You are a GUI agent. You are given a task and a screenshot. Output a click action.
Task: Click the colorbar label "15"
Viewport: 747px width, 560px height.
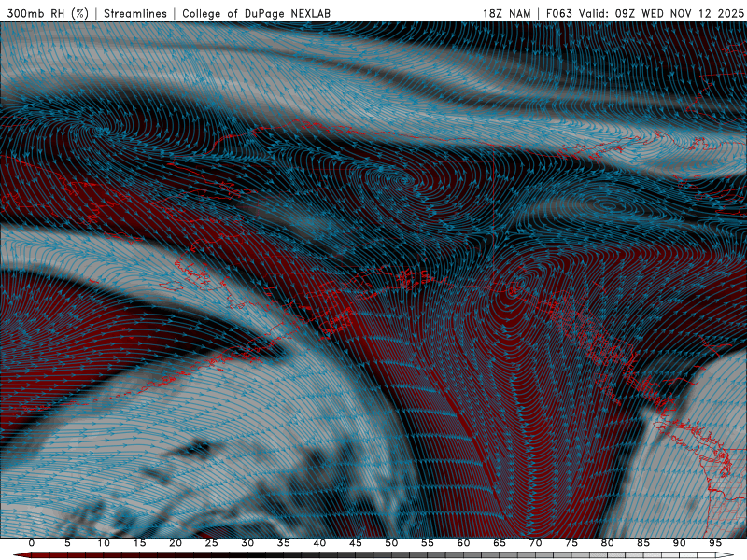point(139,543)
